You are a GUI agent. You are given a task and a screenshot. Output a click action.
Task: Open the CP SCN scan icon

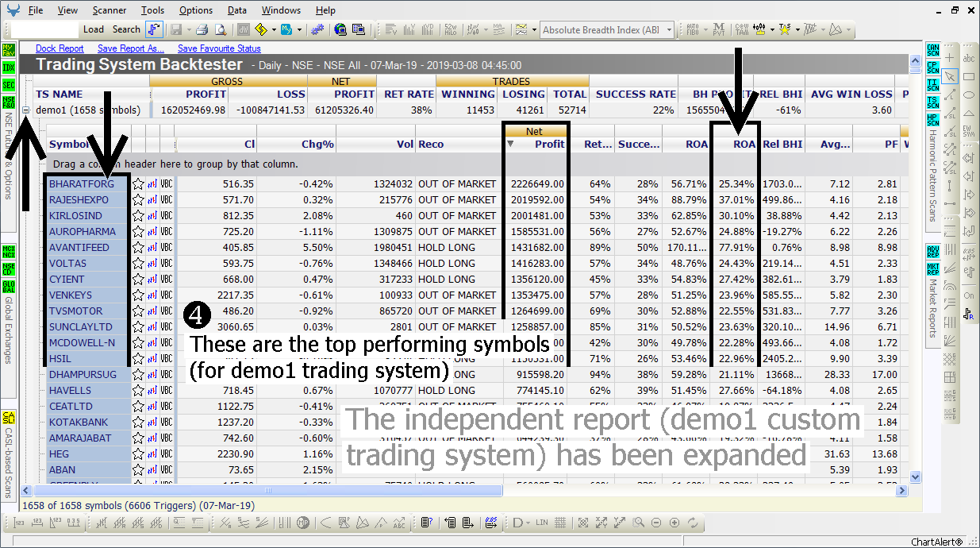click(x=933, y=68)
